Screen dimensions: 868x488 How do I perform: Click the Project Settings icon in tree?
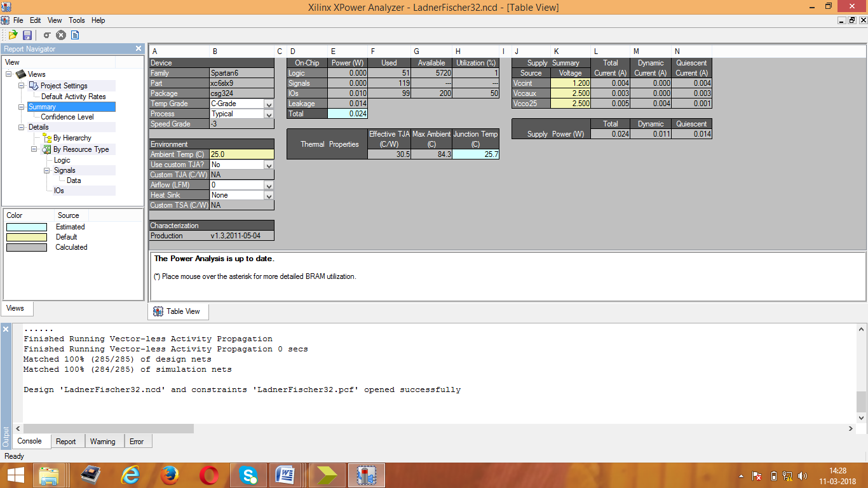[34, 86]
